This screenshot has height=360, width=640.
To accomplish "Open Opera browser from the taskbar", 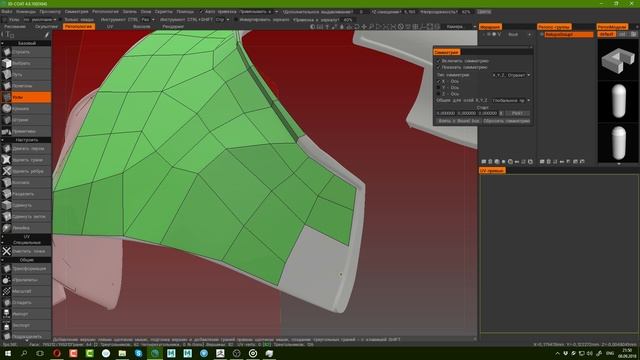I will click(57, 353).
